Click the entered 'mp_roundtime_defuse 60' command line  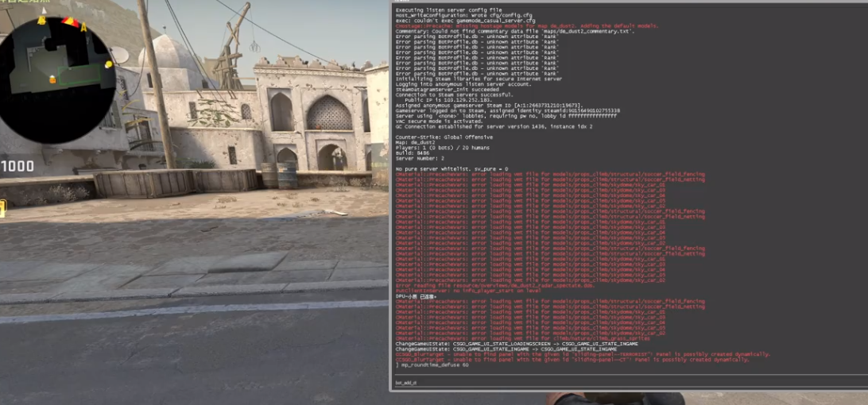pyautogui.click(x=432, y=365)
